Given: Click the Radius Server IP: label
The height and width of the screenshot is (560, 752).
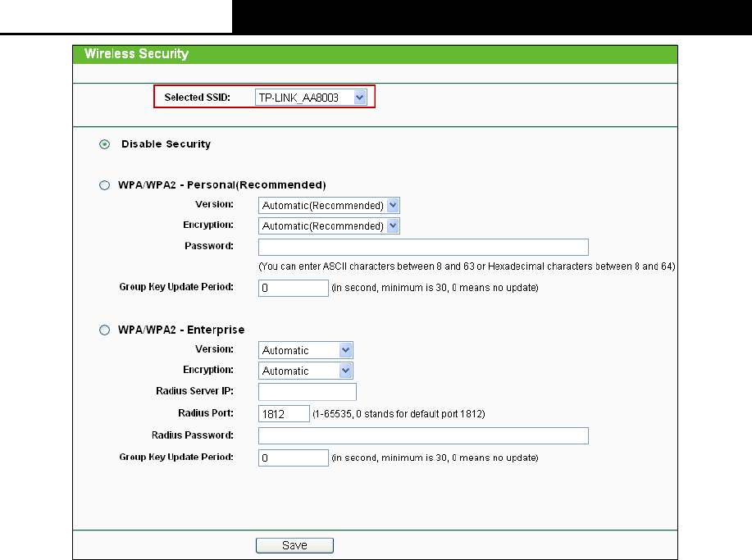Looking at the screenshot, I should 194,391.
